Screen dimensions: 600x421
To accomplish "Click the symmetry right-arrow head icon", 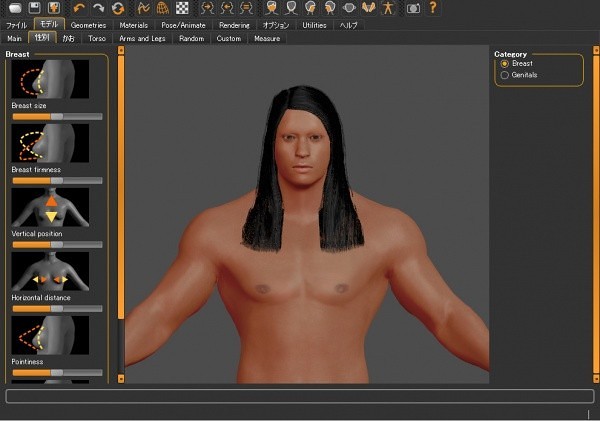I will pyautogui.click(x=207, y=8).
